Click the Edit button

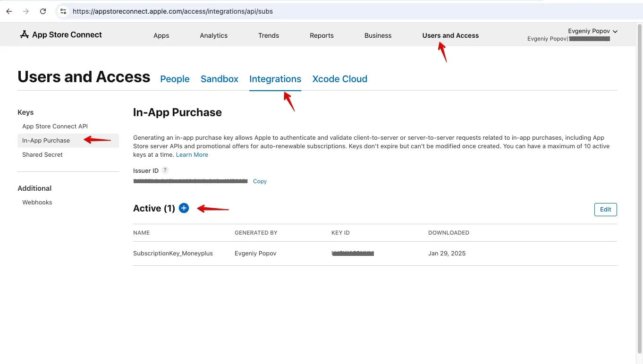[605, 210]
